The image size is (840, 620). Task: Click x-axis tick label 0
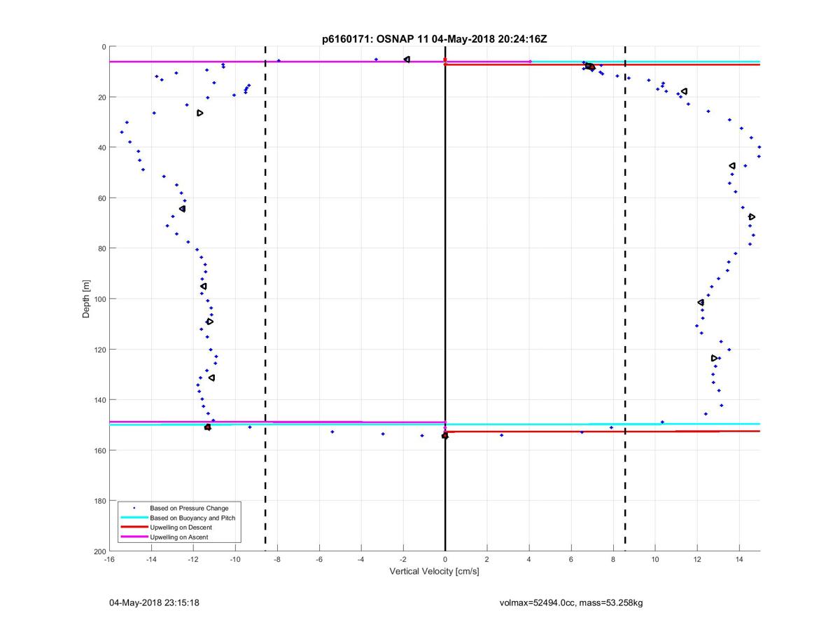click(445, 560)
